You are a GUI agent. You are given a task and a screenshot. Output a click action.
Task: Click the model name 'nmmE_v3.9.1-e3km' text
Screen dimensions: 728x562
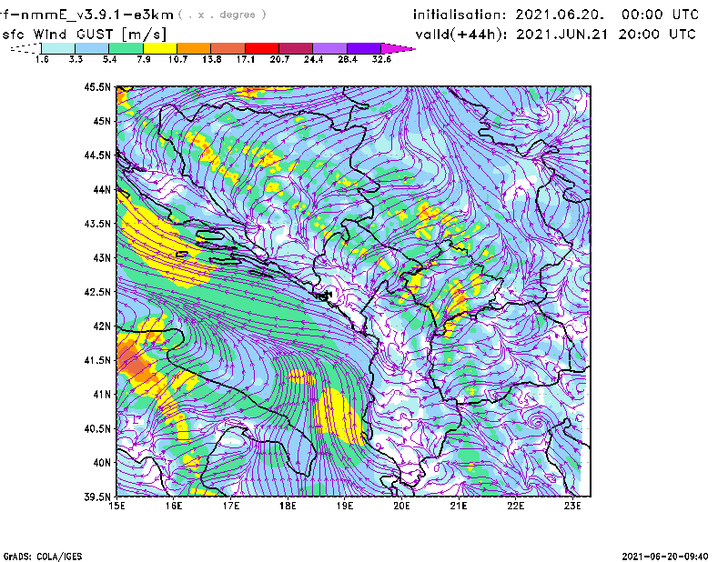coord(97,15)
